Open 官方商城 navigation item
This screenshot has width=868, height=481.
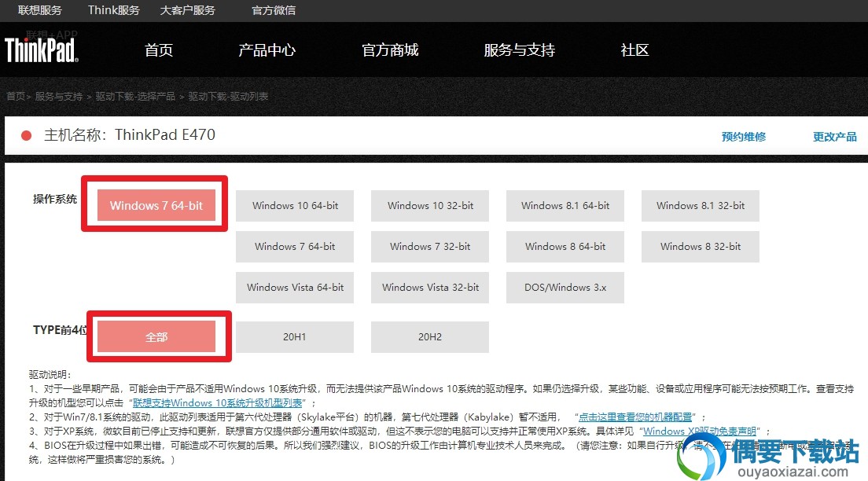coord(390,50)
